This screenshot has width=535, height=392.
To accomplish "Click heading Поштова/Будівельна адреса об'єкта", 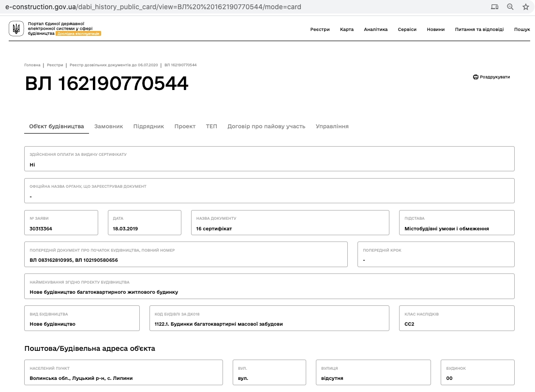I will coord(90,348).
